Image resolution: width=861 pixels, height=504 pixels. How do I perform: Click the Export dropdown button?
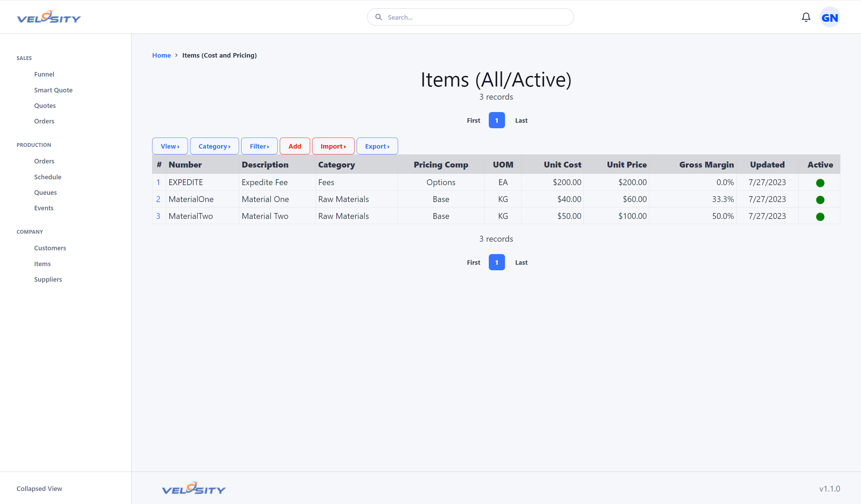tap(377, 146)
